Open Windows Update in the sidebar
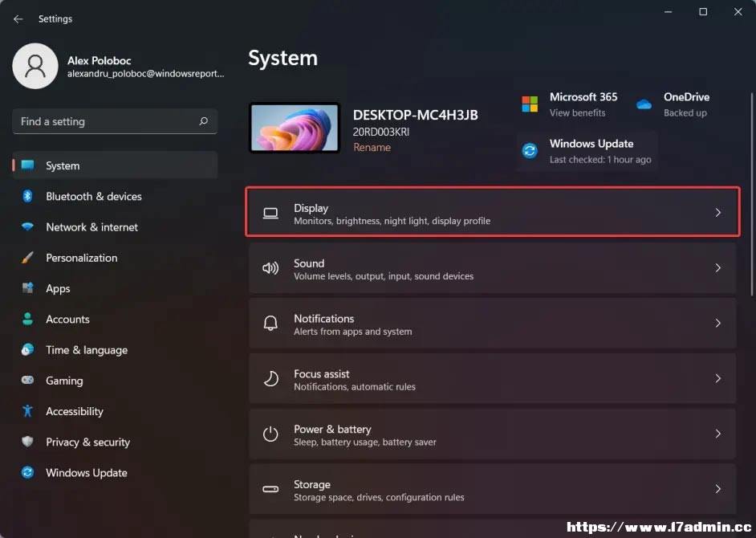Viewport: 756px width, 538px height. point(115,473)
